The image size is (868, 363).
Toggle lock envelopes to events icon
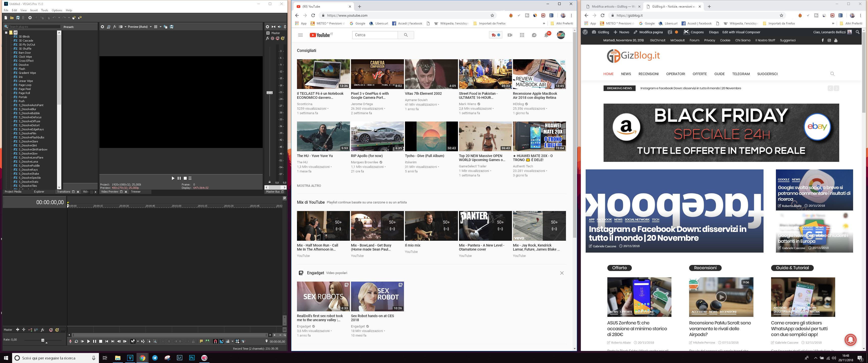pyautogui.click(x=237, y=342)
